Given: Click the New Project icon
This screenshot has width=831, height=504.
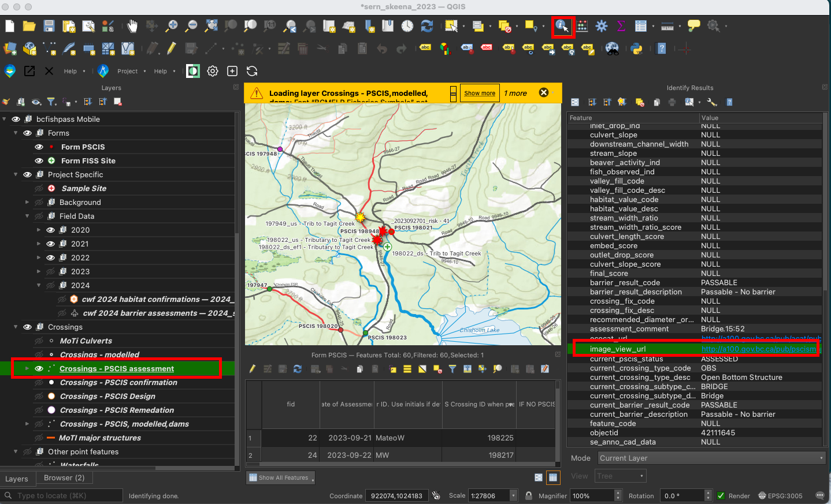Looking at the screenshot, I should coord(10,26).
